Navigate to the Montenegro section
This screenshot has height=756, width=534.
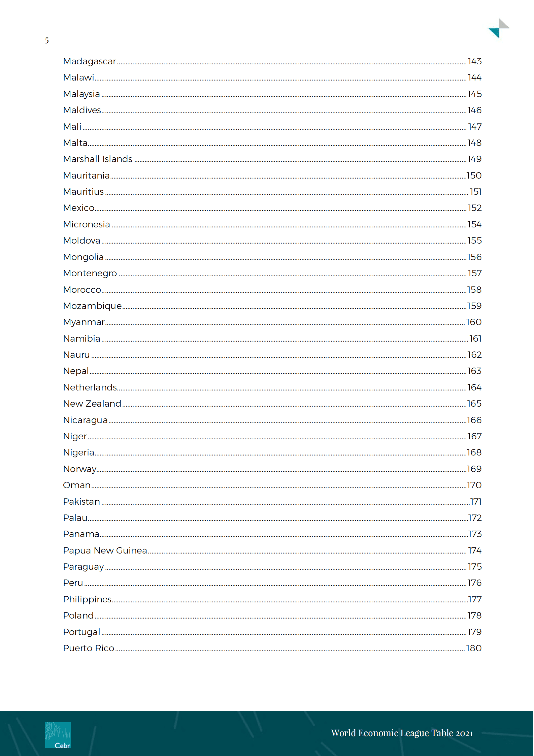coord(90,273)
